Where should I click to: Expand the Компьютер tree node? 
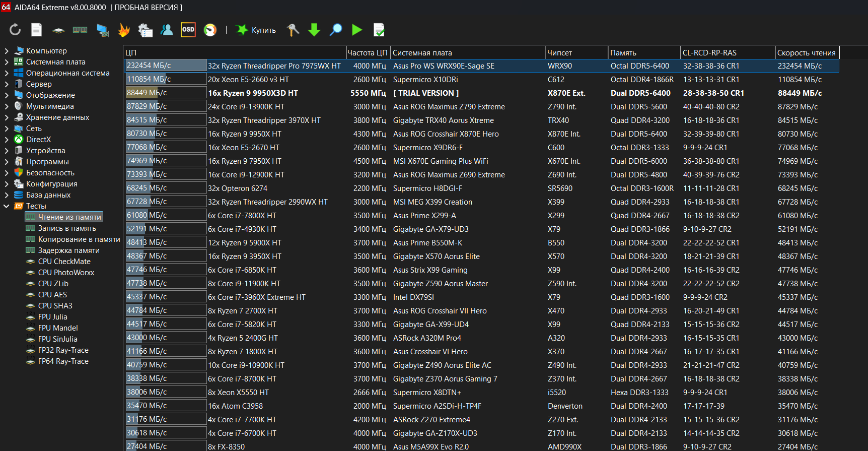pos(7,51)
